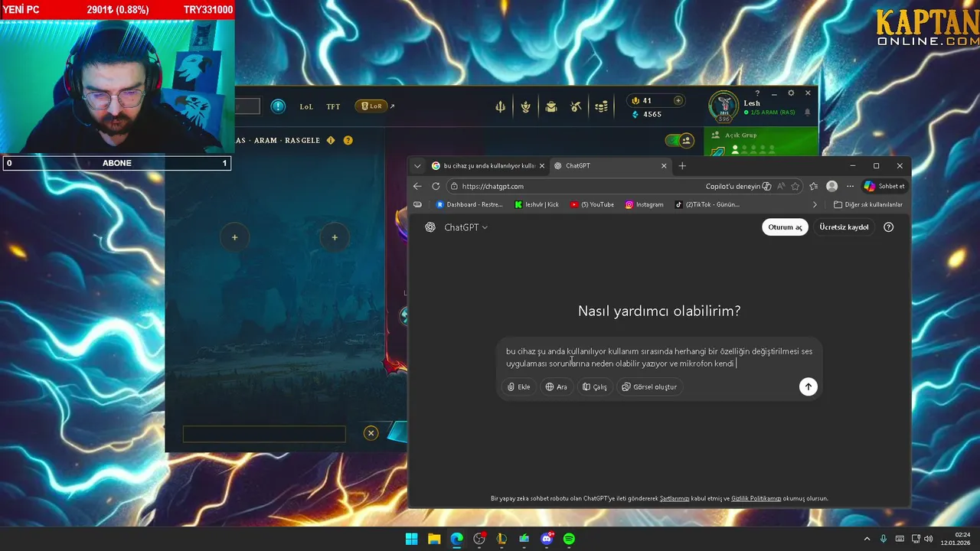Invite player using right plus slot
980x551 pixels.
335,237
